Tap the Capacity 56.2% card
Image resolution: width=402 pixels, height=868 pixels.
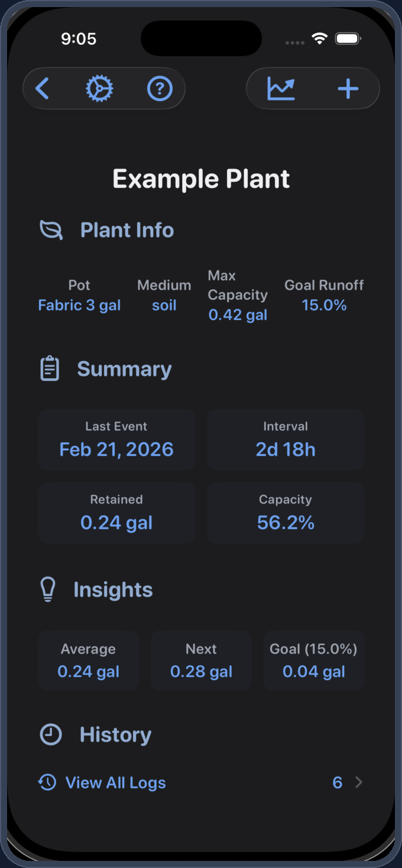point(286,512)
